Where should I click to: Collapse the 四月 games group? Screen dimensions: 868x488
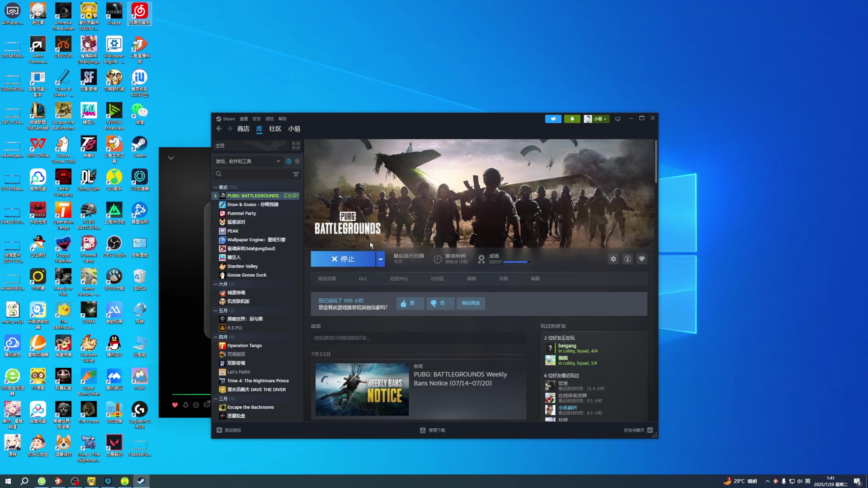pyautogui.click(x=216, y=337)
